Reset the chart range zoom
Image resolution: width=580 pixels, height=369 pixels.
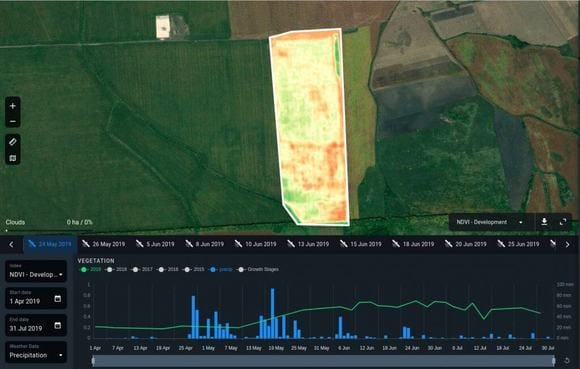(567, 360)
